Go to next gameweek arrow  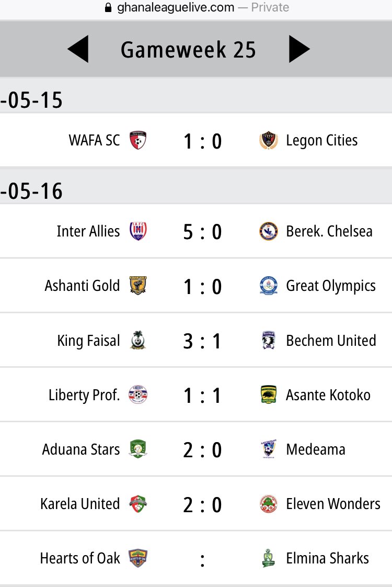coord(299,49)
